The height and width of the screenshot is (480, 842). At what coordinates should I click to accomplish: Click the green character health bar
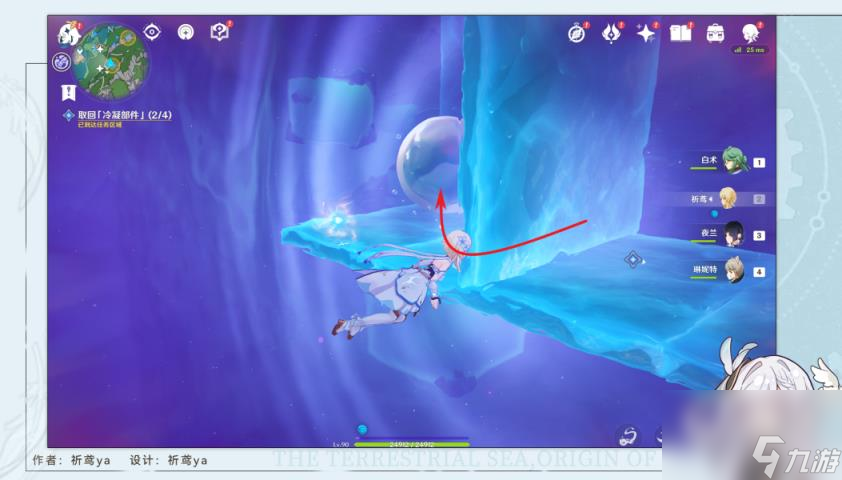(x=411, y=443)
